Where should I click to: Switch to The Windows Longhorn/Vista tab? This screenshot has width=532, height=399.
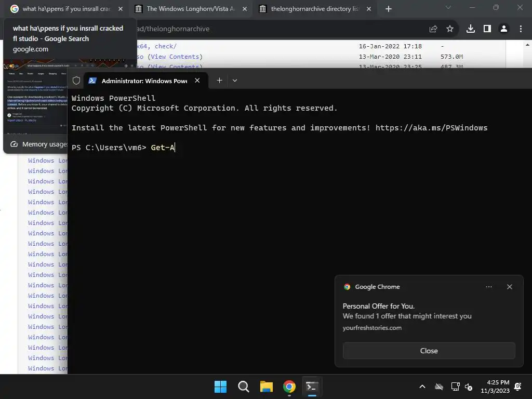tap(190, 9)
